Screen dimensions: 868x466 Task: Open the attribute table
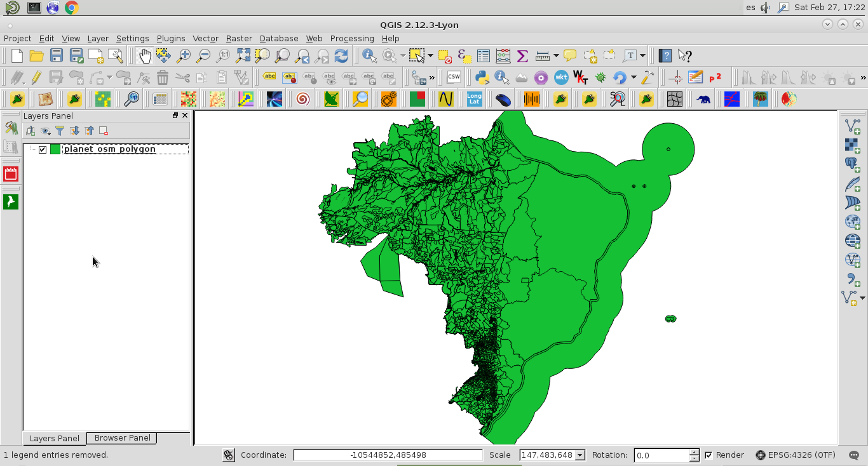coord(484,56)
